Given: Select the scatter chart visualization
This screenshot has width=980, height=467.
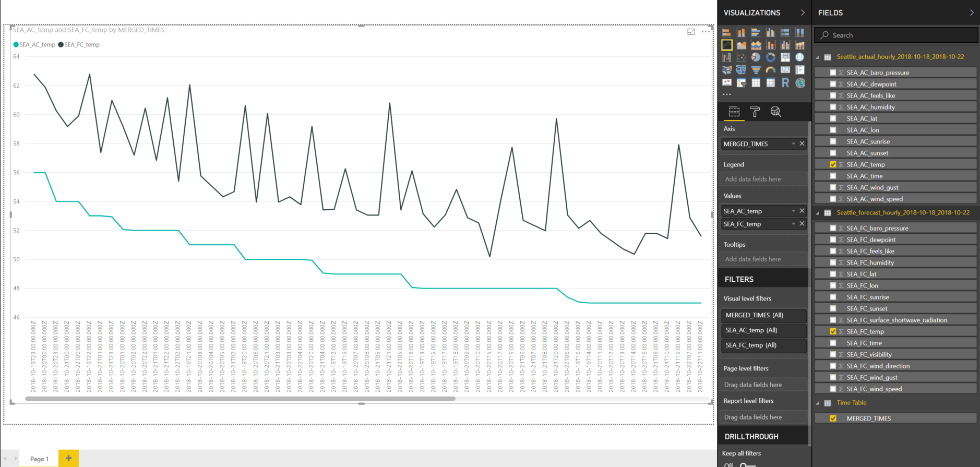Looking at the screenshot, I should (x=742, y=57).
